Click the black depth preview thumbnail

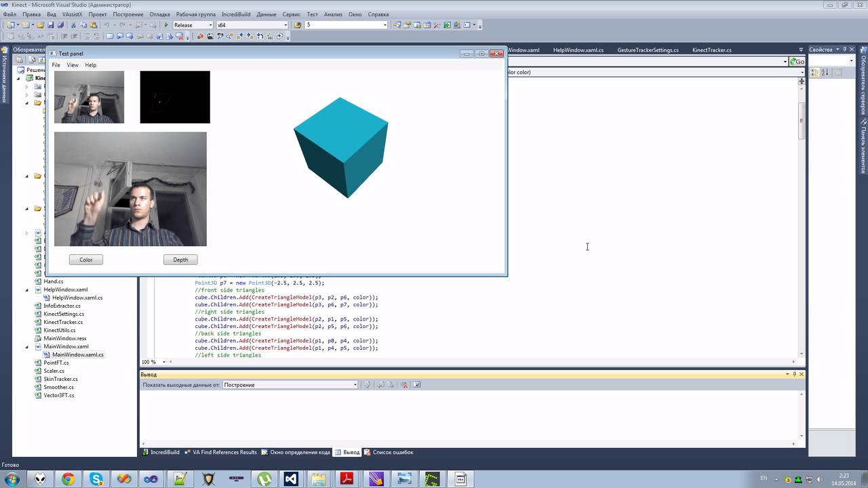coord(175,97)
